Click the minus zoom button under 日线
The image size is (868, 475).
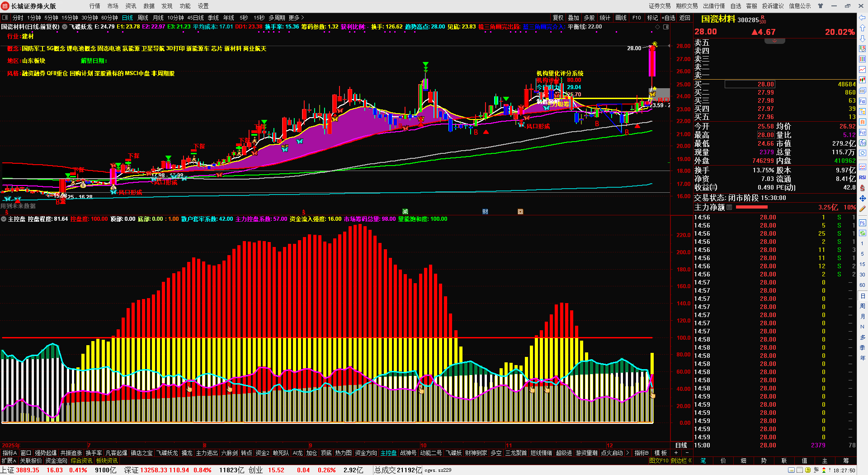point(687,453)
